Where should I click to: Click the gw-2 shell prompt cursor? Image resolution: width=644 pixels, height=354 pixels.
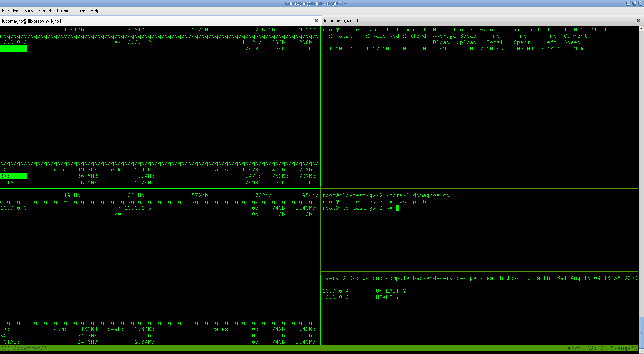coord(398,208)
